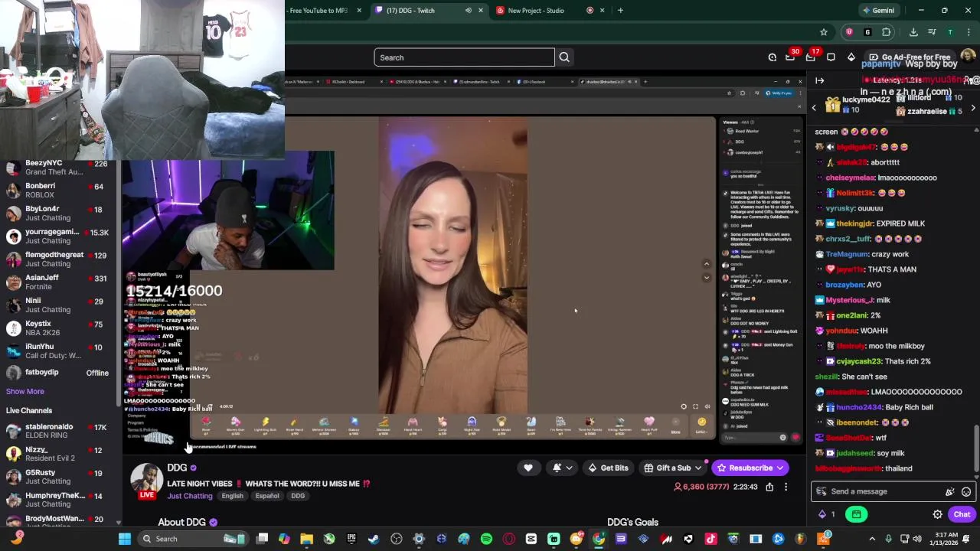980x551 pixels.
Task: Follow DDG using the heart button
Action: click(x=528, y=468)
